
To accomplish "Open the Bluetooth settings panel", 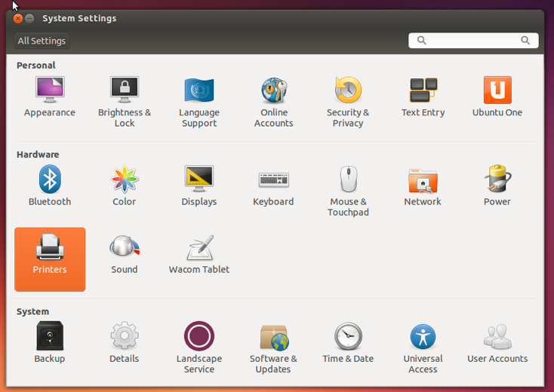I will click(50, 185).
